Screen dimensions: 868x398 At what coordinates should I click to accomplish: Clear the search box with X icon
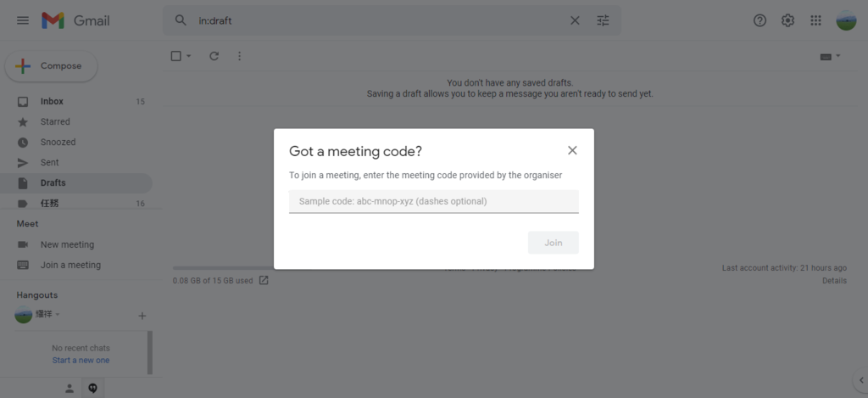(575, 20)
